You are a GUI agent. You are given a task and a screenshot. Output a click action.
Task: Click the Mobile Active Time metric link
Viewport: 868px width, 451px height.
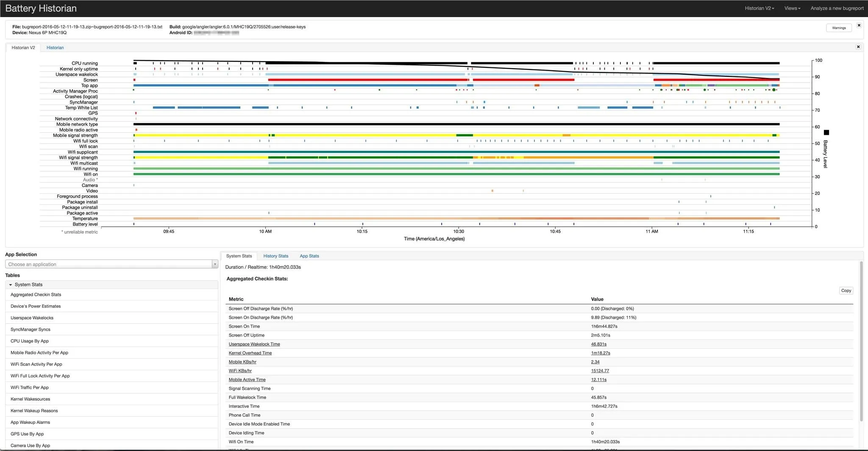(247, 380)
